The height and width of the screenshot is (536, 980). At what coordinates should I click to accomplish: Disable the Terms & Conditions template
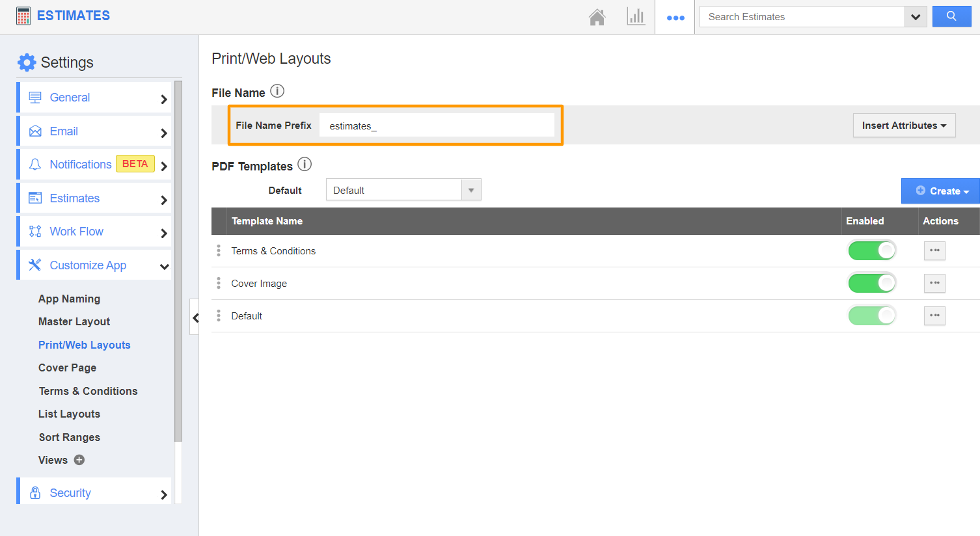coord(872,250)
